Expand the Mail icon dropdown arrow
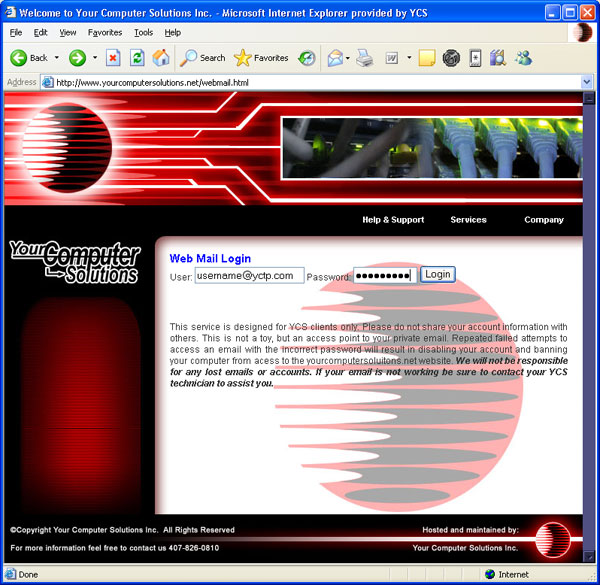 pos(347,58)
